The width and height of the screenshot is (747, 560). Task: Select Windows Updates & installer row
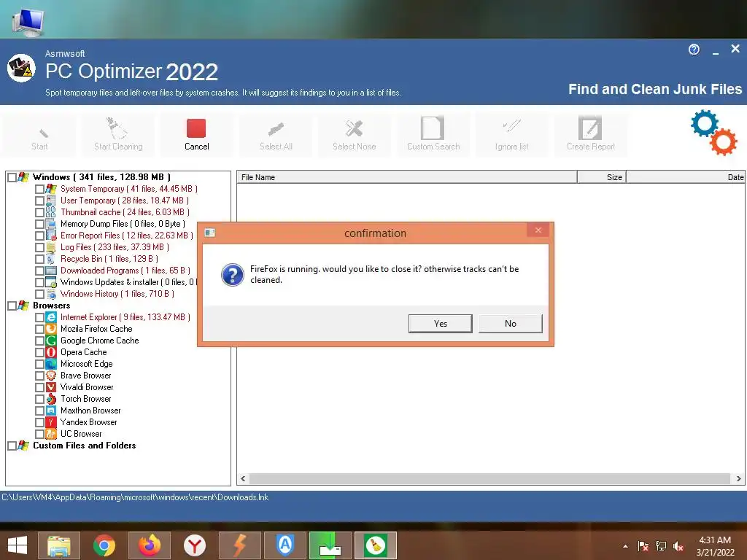tap(128, 282)
